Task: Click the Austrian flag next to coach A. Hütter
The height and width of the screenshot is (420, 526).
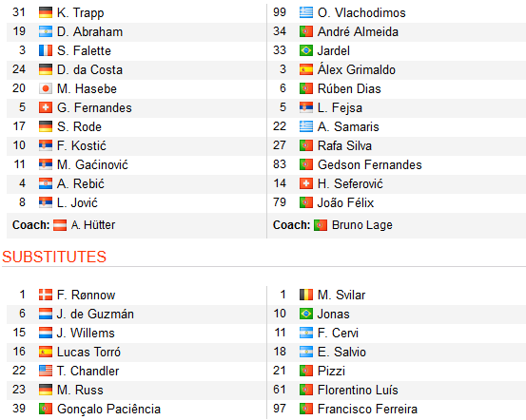Action: tap(60, 225)
